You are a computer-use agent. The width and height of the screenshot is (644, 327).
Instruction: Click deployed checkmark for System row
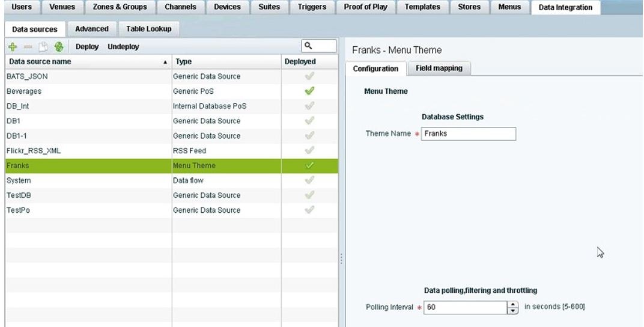click(309, 180)
